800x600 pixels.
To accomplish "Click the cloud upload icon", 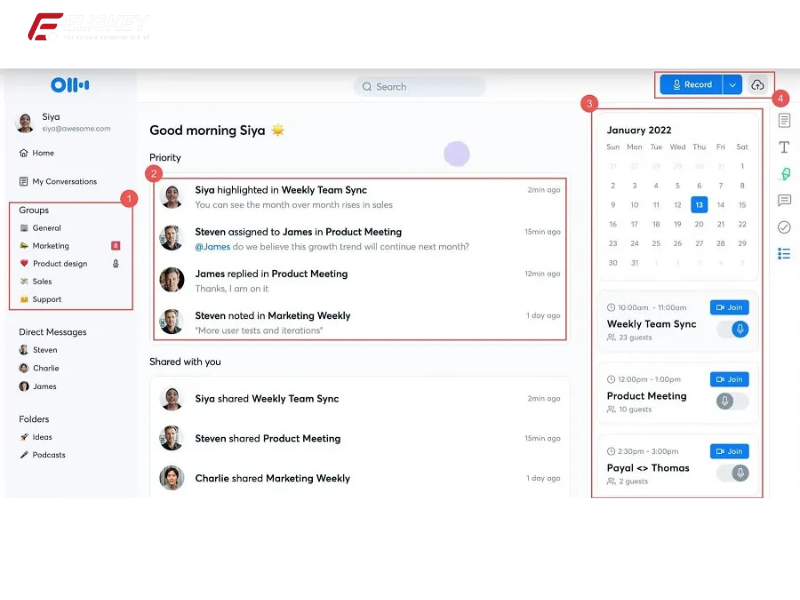I will coord(758,85).
